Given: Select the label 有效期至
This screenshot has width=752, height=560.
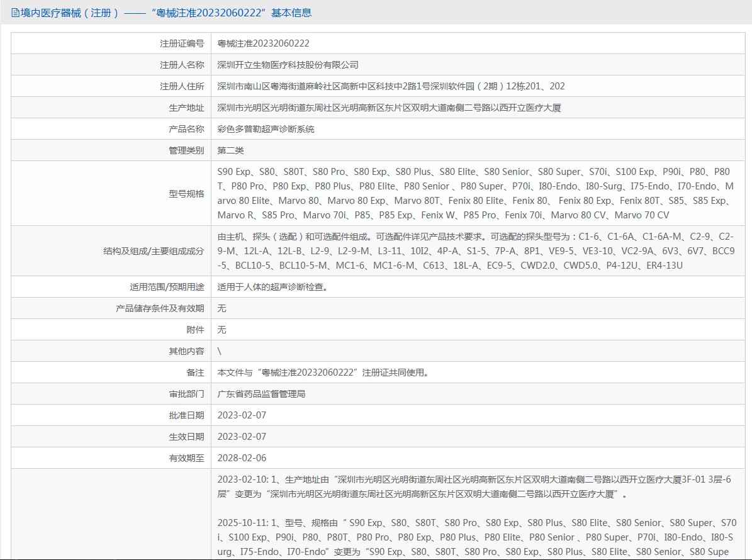Looking at the screenshot, I should 186,458.
